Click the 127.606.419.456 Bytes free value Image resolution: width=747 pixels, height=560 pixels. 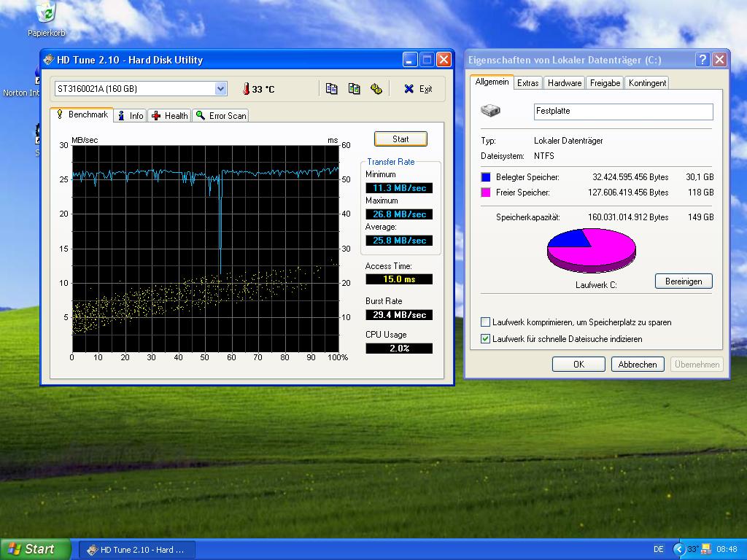pyautogui.click(x=628, y=192)
